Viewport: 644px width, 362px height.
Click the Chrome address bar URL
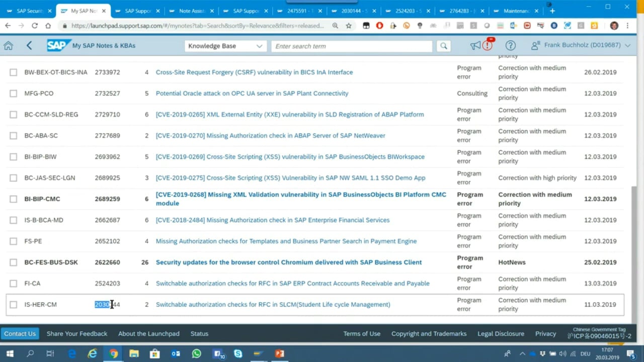point(198,26)
